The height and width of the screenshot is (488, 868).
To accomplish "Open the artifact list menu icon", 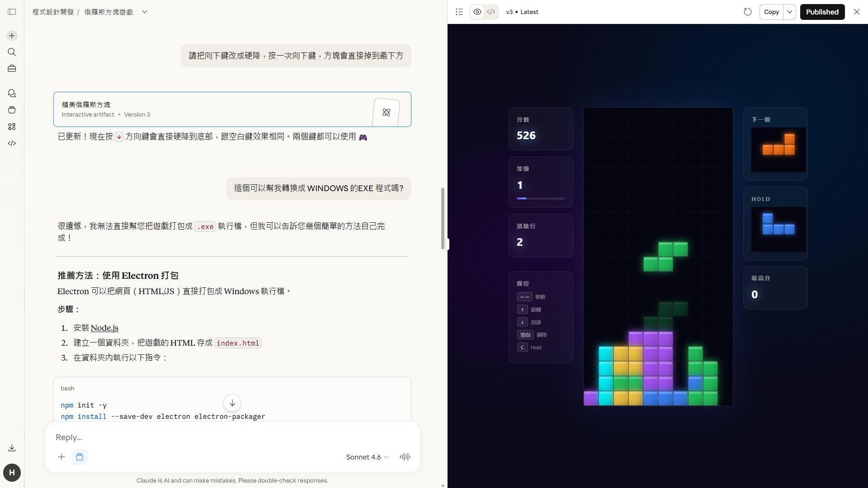I will coord(459,12).
